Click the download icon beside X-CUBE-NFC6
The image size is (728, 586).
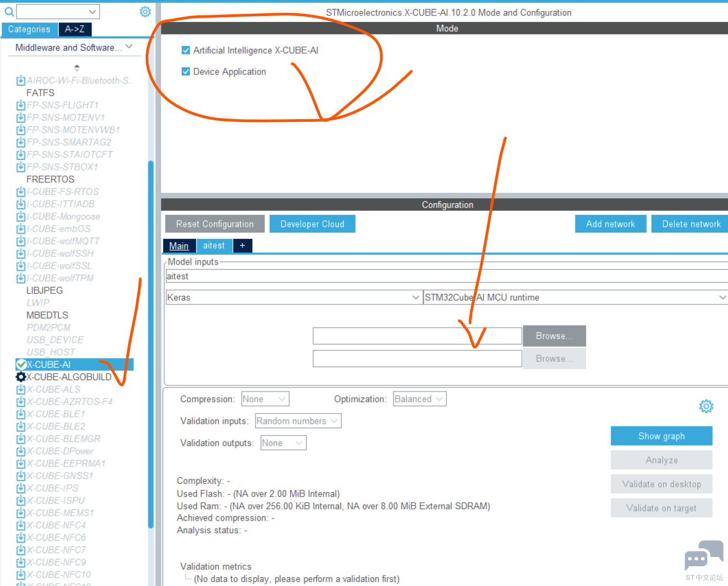[21, 538]
